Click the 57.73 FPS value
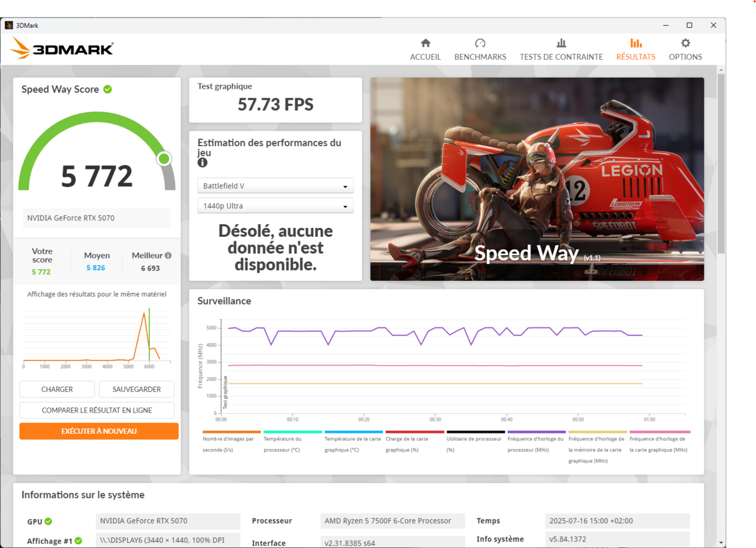 coord(275,105)
